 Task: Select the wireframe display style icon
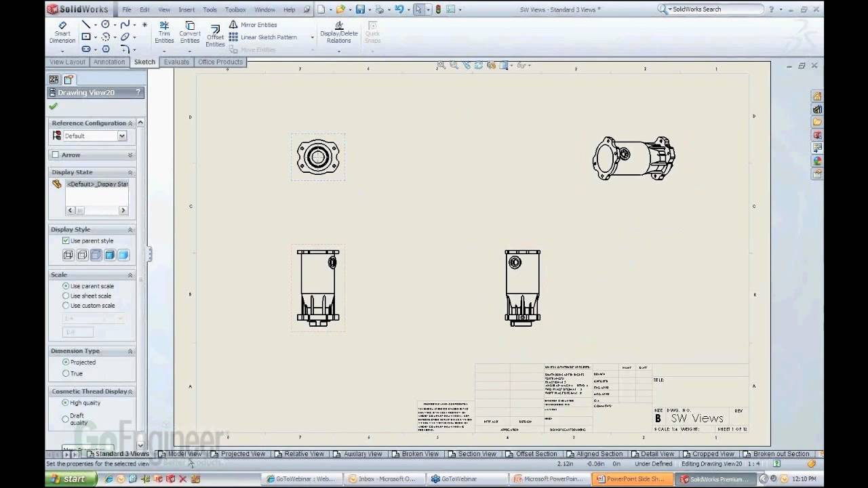[x=68, y=255]
